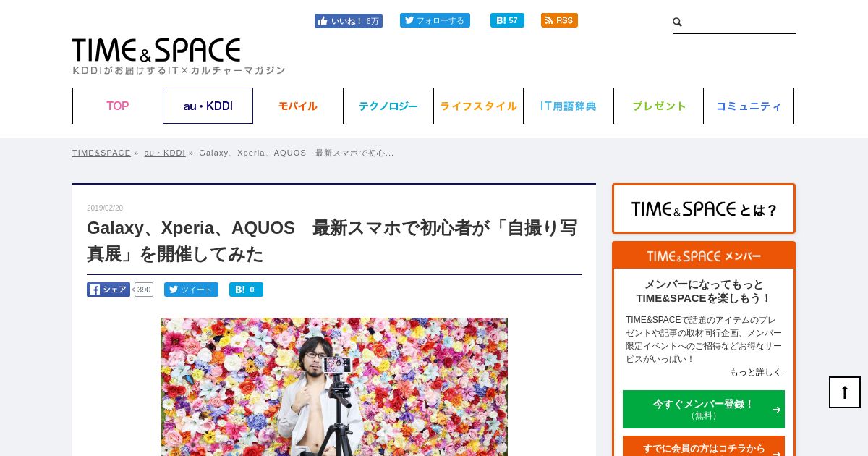This screenshot has width=868, height=456.
Task: Click the article hero photo with flowers
Action: click(334, 387)
